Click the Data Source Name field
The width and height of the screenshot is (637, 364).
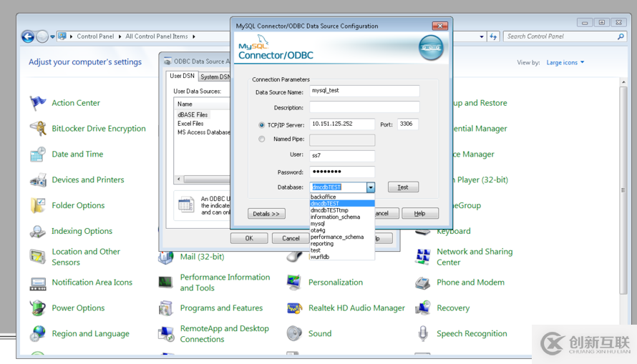(x=364, y=92)
